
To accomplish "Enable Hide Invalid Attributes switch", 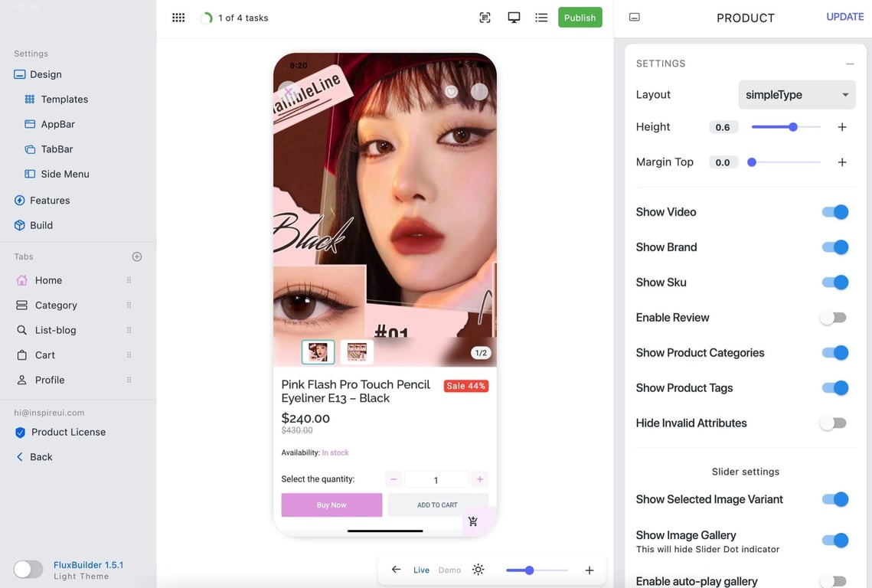I will tap(833, 423).
